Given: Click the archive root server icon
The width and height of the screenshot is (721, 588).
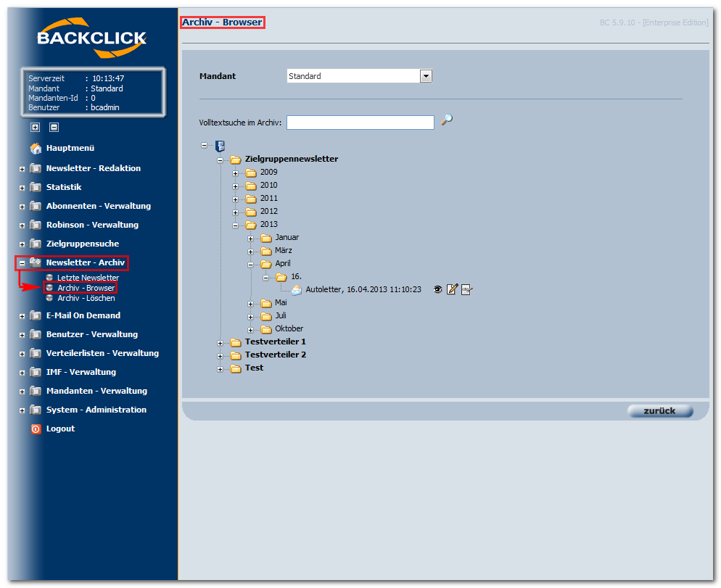Looking at the screenshot, I should tap(221, 146).
